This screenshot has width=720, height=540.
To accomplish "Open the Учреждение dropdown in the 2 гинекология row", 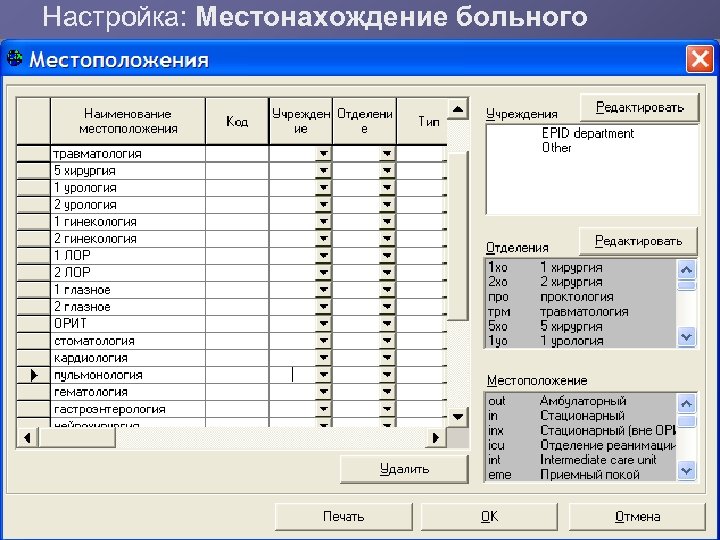I will coord(323,238).
